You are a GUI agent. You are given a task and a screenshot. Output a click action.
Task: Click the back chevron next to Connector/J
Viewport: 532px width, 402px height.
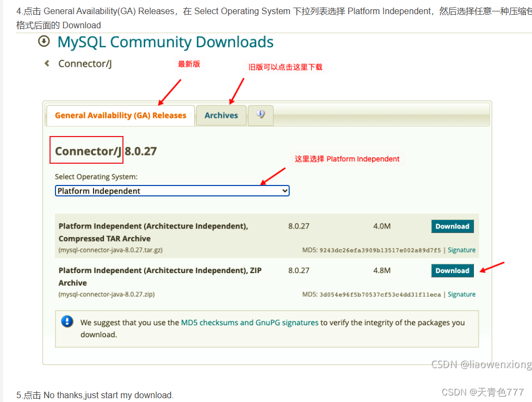pos(47,63)
